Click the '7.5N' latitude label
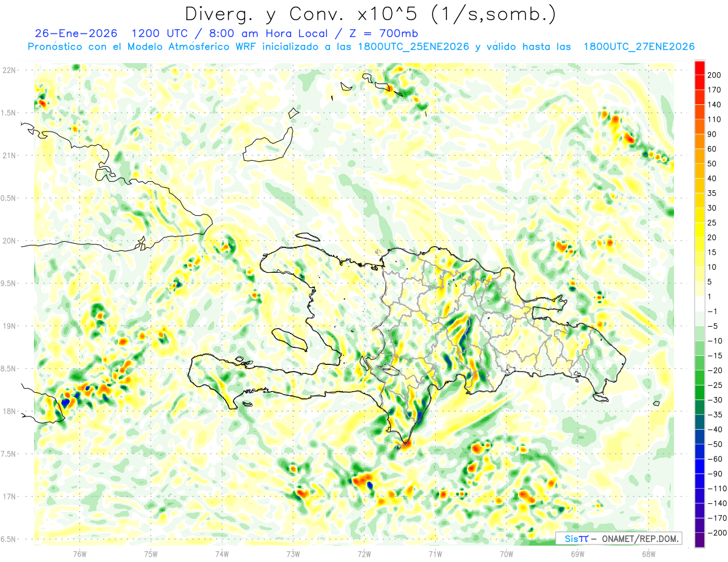Image resolution: width=728 pixels, height=562 pixels. click(8, 454)
